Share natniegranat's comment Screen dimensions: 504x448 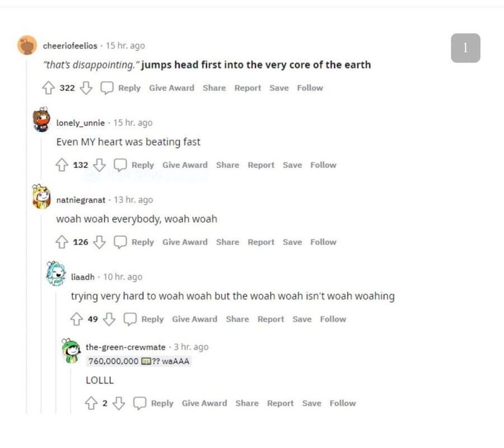[x=227, y=242]
